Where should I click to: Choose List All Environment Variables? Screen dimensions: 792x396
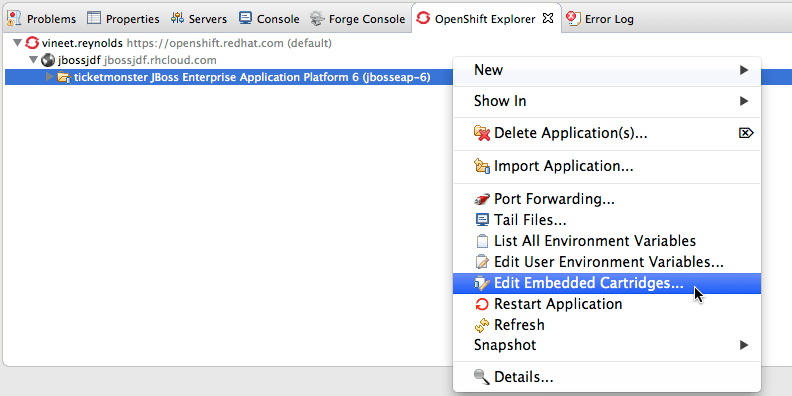(x=607, y=241)
